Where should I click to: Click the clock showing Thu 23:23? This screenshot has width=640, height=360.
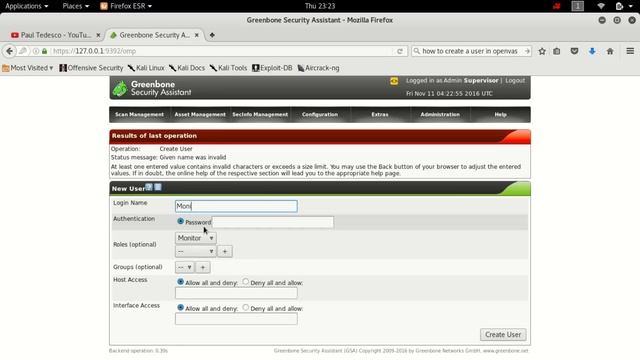pos(320,6)
